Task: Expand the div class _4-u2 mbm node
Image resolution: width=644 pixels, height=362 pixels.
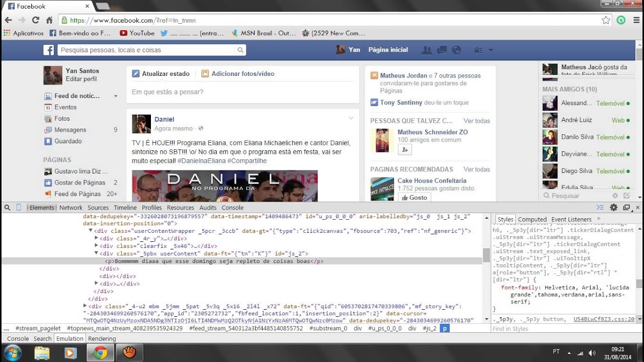Action: pos(85,306)
